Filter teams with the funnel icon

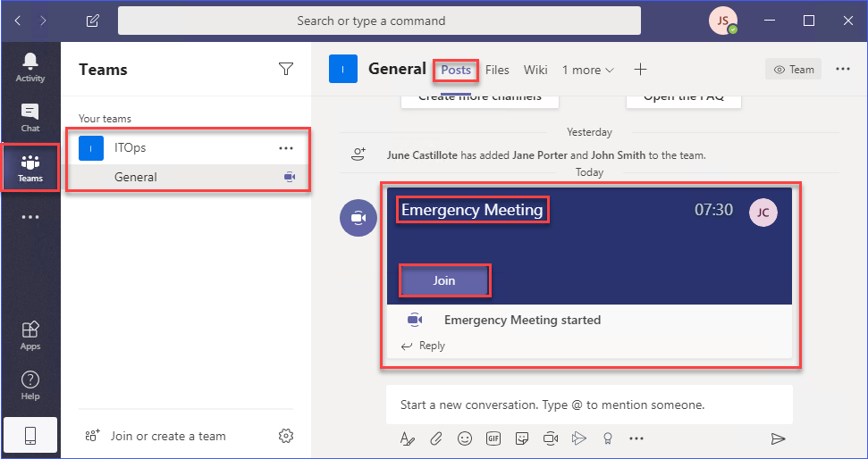click(x=286, y=69)
